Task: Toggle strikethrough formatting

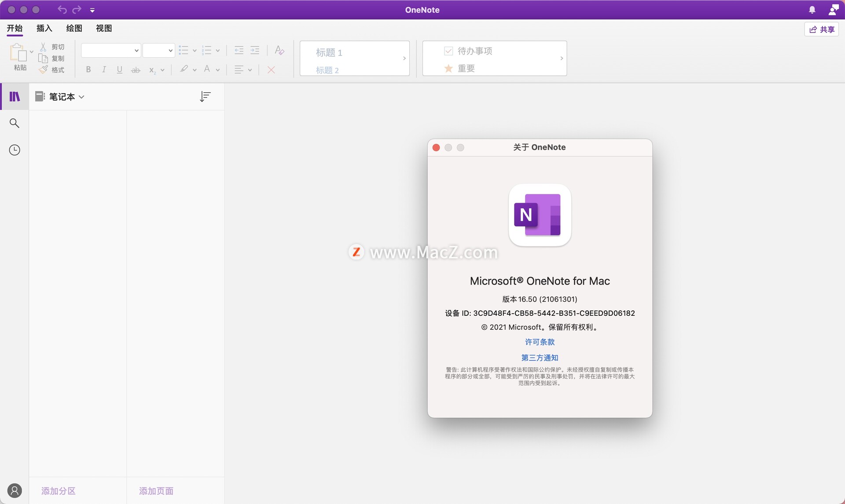Action: (136, 70)
